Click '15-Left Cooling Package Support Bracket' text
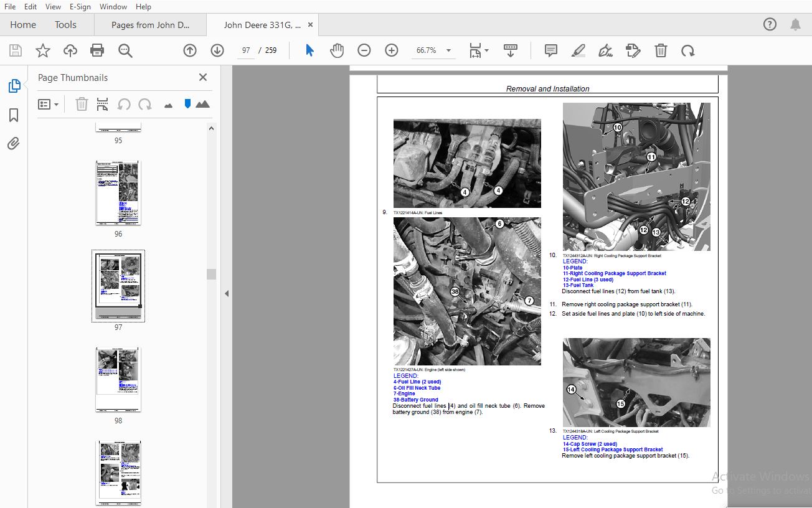 pos(613,449)
